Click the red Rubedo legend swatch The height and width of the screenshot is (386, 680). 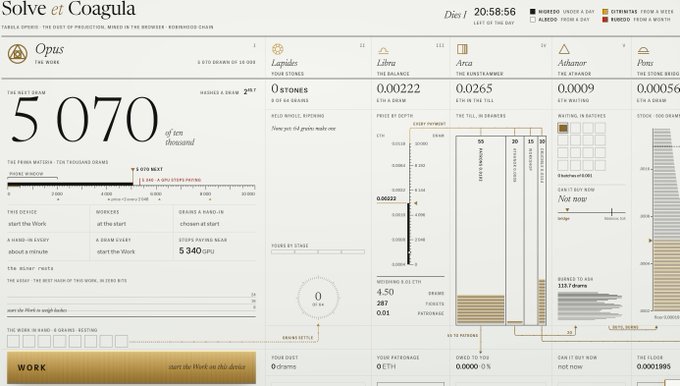[x=605, y=20]
